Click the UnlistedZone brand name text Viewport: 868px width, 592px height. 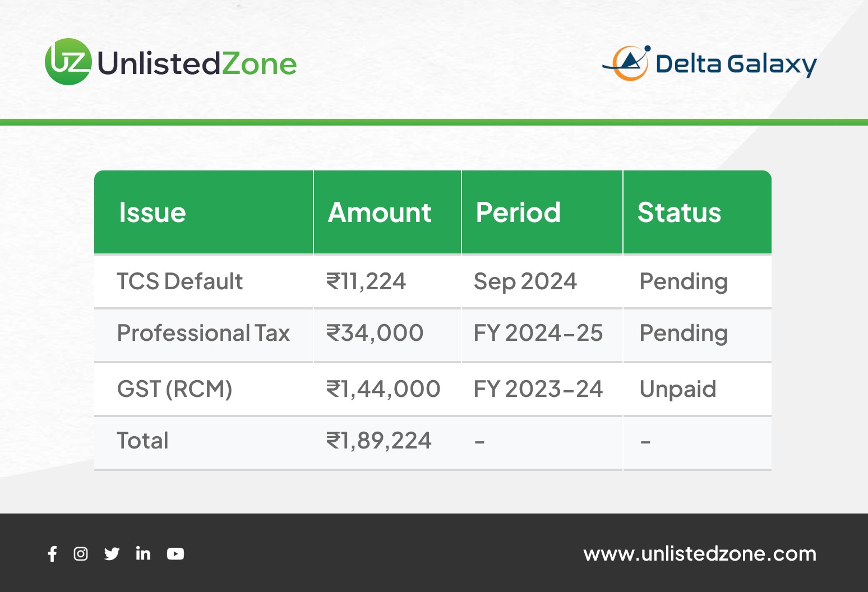pos(197,64)
